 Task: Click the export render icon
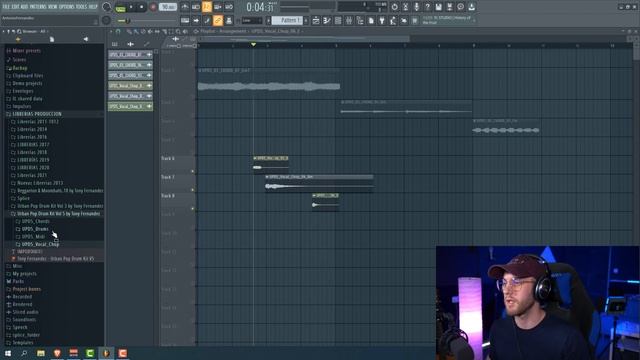[x=449, y=7]
